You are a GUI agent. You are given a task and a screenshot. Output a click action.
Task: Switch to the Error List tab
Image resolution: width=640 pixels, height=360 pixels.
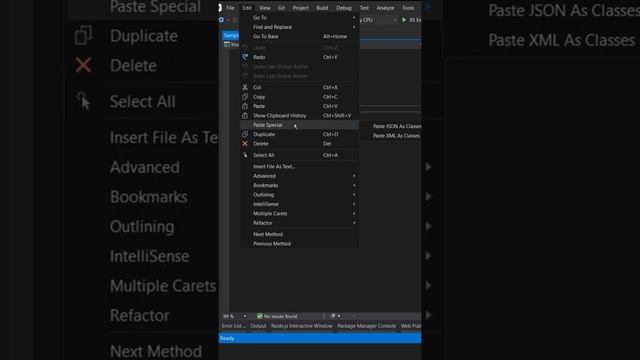[x=233, y=326]
